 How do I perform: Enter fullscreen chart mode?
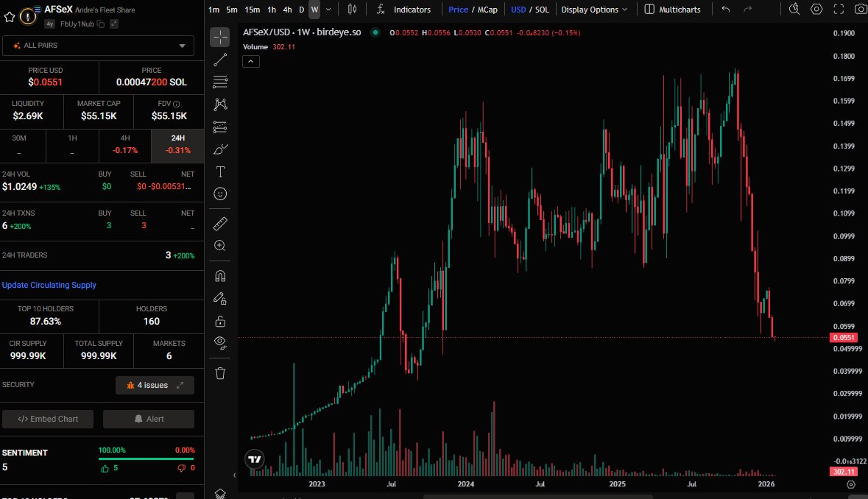tap(839, 10)
